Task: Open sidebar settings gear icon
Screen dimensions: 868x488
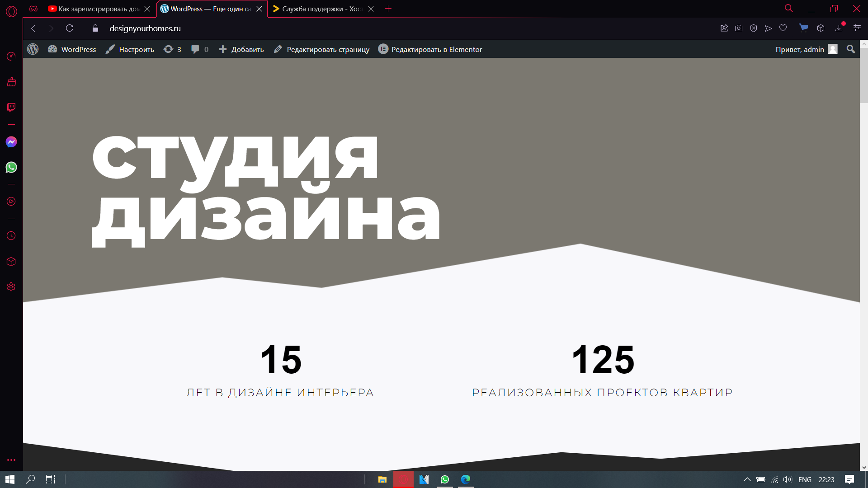Action: pyautogui.click(x=11, y=287)
